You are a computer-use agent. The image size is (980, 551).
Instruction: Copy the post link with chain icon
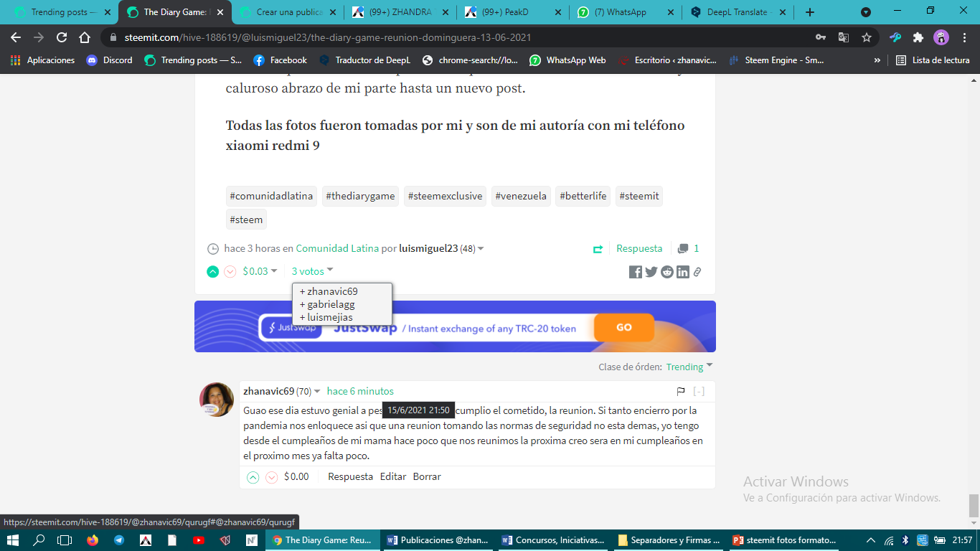pos(697,272)
